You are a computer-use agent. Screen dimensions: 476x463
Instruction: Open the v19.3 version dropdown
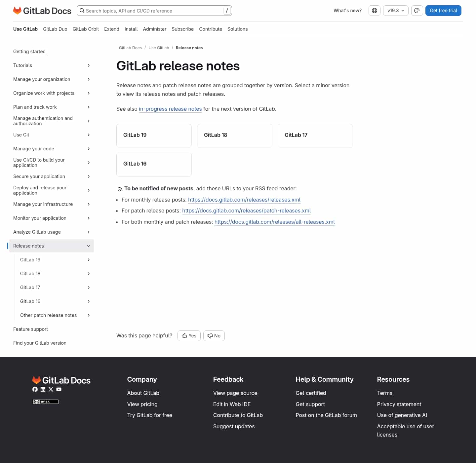pyautogui.click(x=396, y=11)
